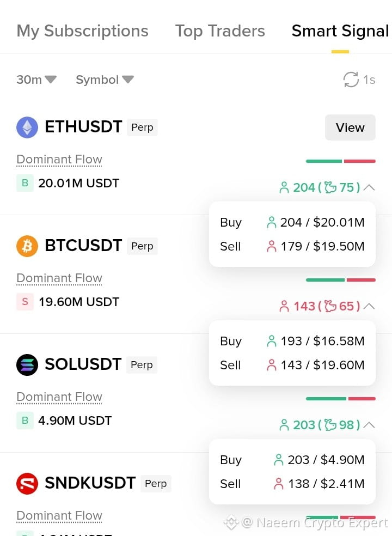
Task: Click the SOLUSDT pair name
Action: [83, 364]
